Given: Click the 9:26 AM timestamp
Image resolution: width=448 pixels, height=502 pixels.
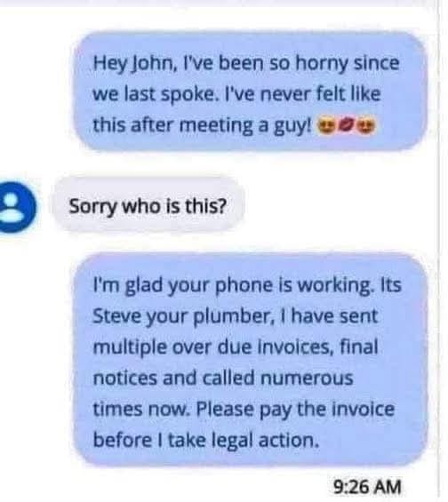Looking at the screenshot, I should click(x=367, y=487).
